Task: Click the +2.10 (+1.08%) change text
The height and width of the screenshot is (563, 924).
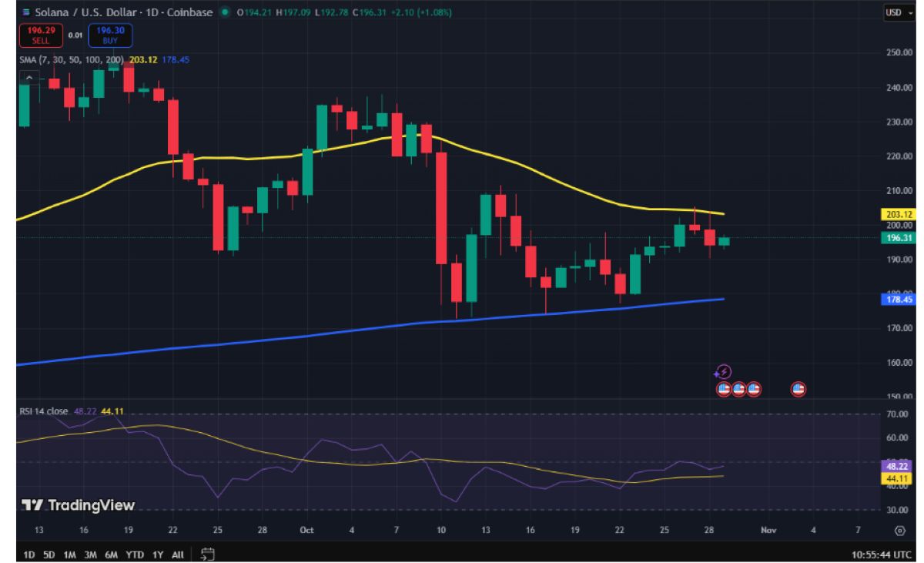Action: [x=420, y=12]
